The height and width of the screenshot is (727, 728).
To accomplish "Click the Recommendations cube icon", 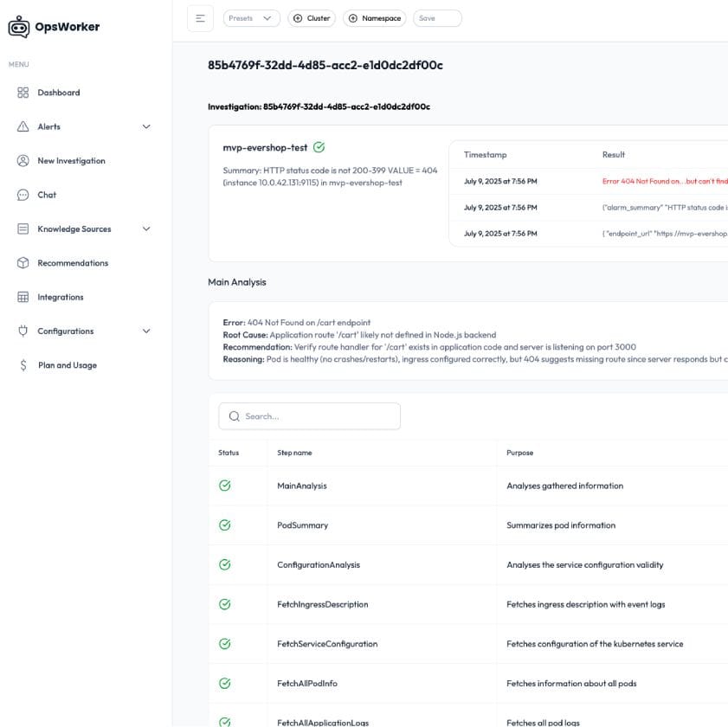I will coord(23,263).
